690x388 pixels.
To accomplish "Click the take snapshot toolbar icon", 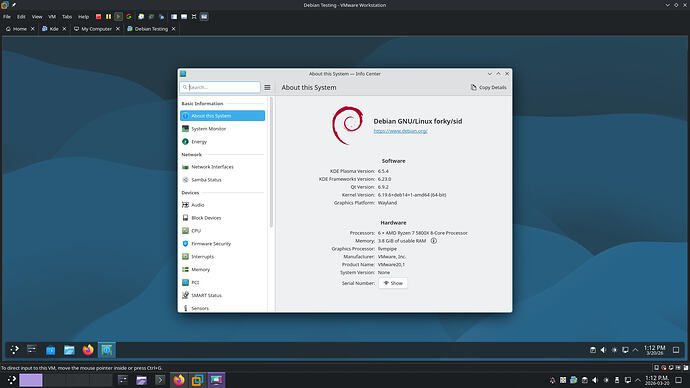I will click(x=141, y=17).
